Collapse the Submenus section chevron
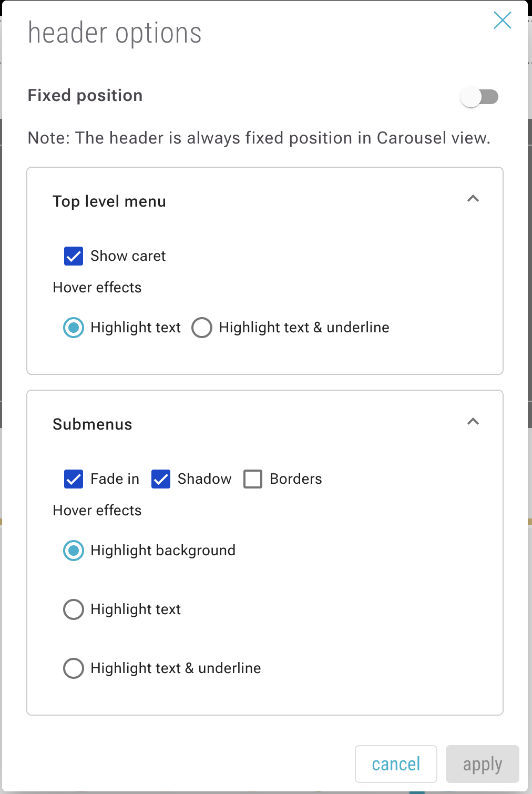 coord(473,422)
